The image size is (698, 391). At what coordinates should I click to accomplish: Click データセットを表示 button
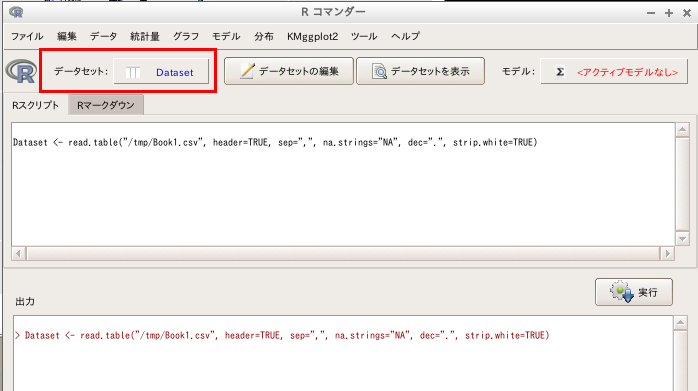(x=420, y=71)
